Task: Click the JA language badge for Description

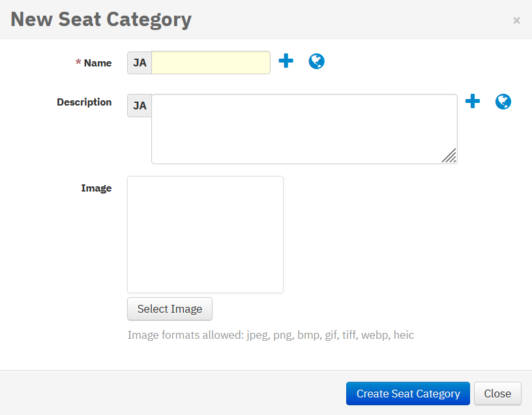Action: pyautogui.click(x=140, y=106)
